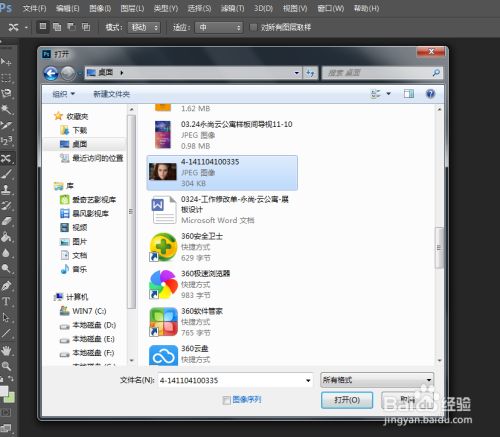Select the Pen tool
The width and height of the screenshot is (500, 437).
click(6, 286)
